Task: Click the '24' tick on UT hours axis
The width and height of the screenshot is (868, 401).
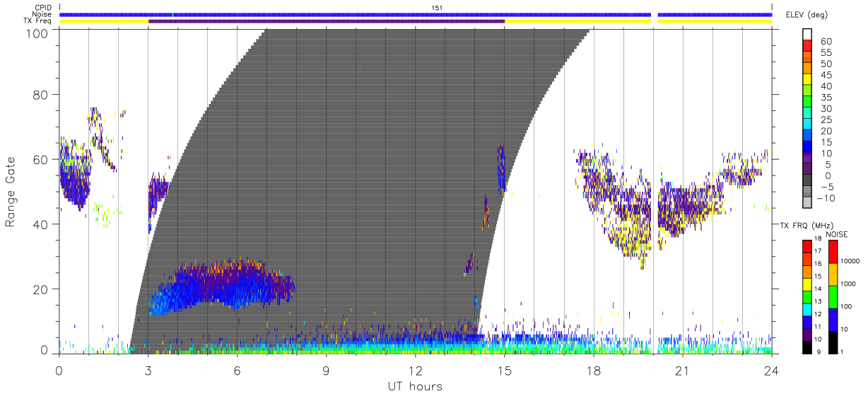Action: [x=771, y=370]
